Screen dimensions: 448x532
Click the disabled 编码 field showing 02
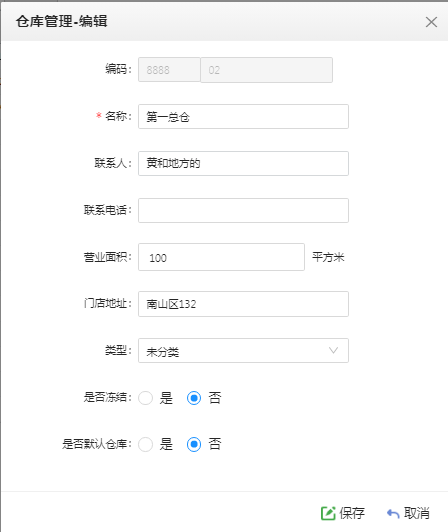coord(266,70)
